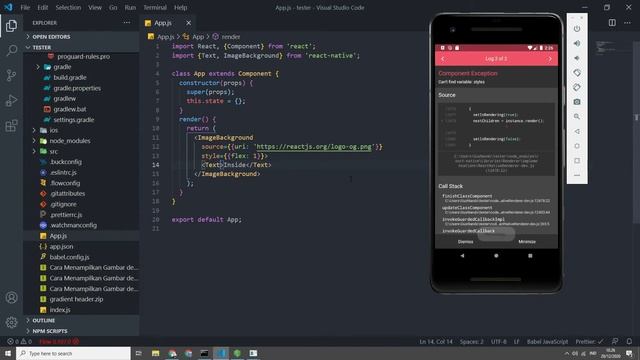Screen dimensions: 640x360
Task: Open the Help menu
Action: tap(180, 7)
